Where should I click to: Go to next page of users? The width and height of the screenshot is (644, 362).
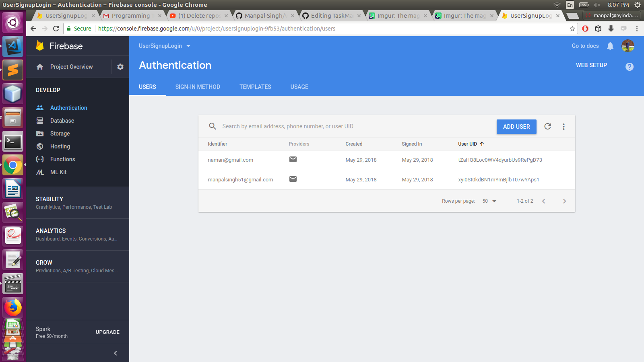(x=564, y=201)
